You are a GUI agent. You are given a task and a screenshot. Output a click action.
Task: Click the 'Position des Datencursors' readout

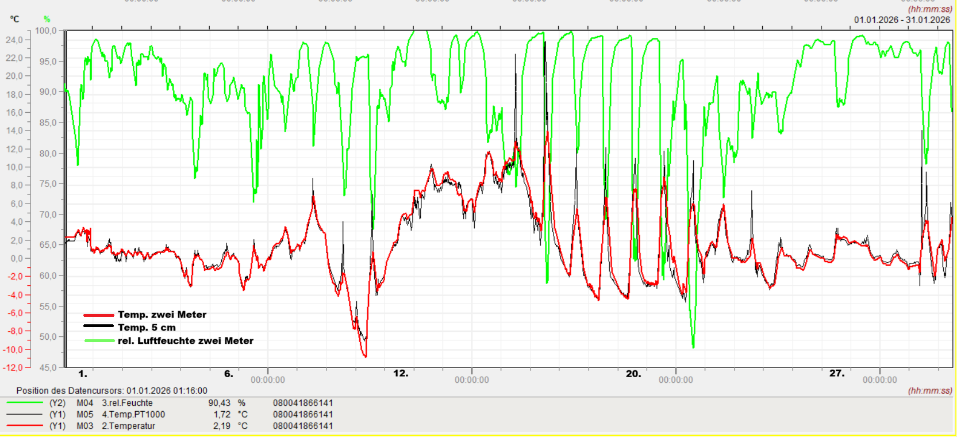coord(112,390)
